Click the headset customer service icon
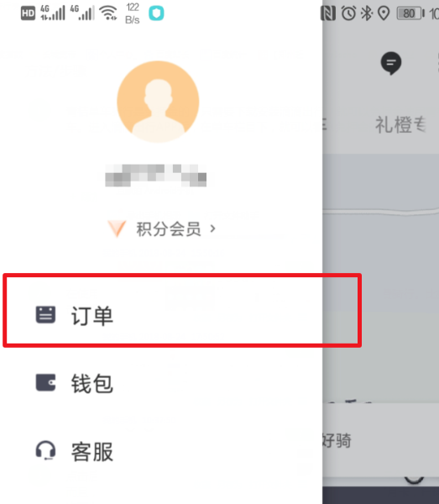This screenshot has width=439, height=504. (x=45, y=450)
